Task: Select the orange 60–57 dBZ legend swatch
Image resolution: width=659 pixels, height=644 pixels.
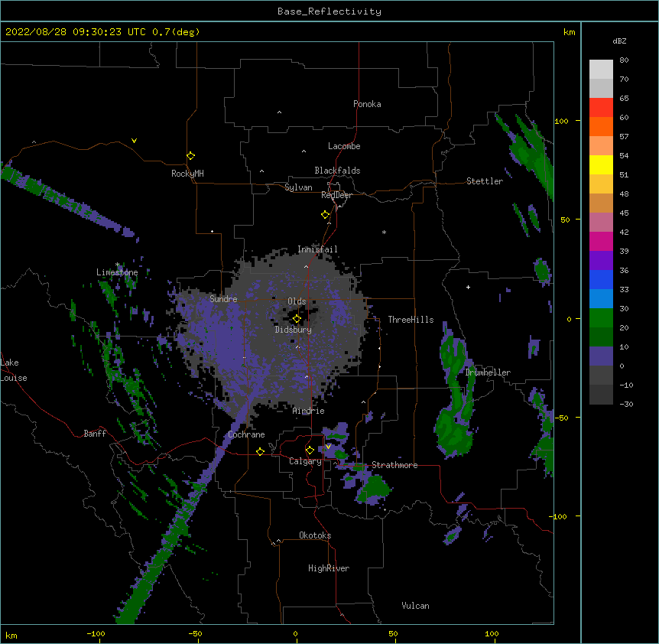Action: click(x=601, y=126)
